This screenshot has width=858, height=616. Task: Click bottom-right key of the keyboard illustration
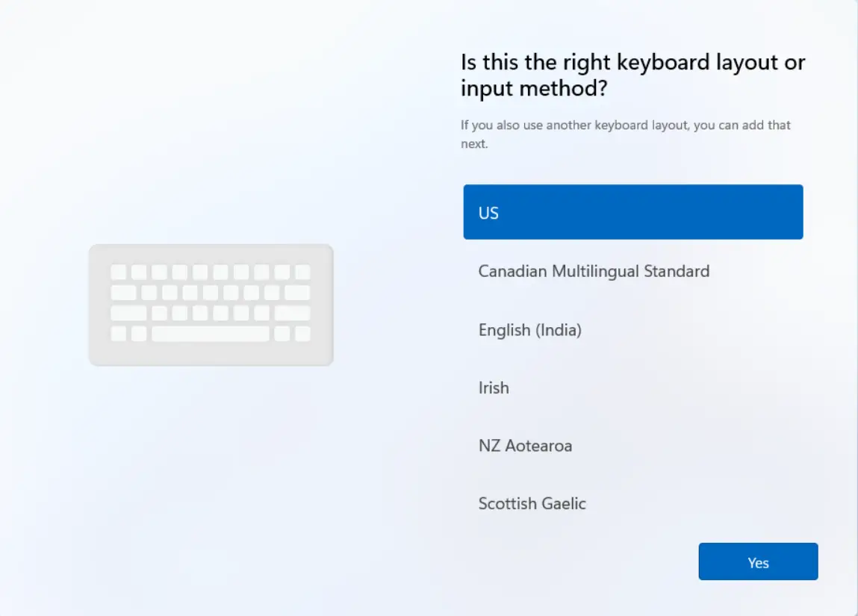pyautogui.click(x=302, y=334)
